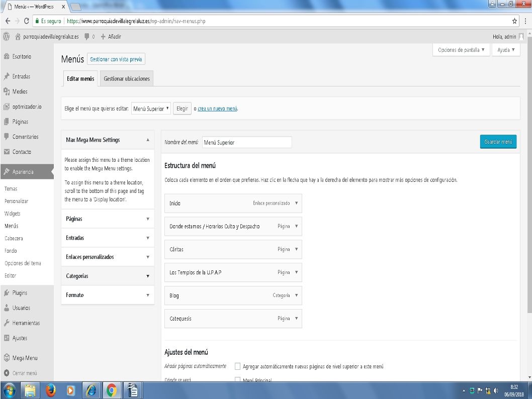Viewport: 532px width, 399px height.
Task: Open Temas under Apariencia
Action: click(11, 188)
